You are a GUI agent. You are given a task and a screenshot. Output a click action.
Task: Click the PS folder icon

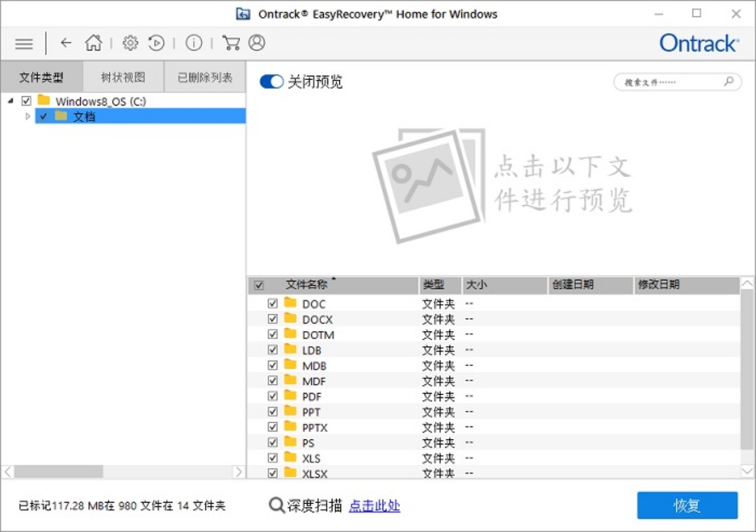[291, 442]
